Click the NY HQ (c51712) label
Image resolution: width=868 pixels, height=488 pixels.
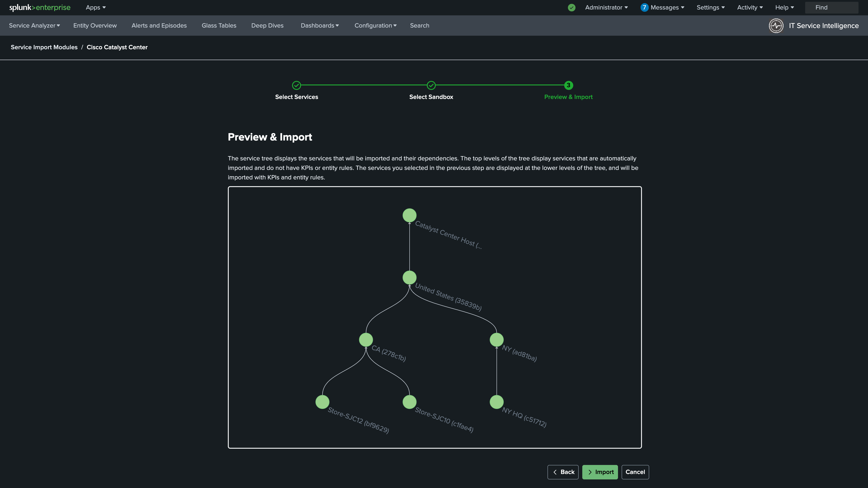click(x=524, y=417)
